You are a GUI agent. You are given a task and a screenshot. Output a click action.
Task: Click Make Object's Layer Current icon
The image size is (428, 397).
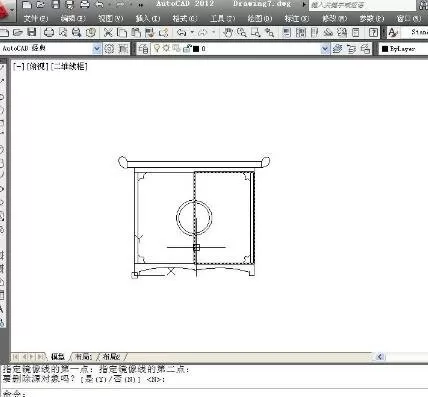coord(337,49)
